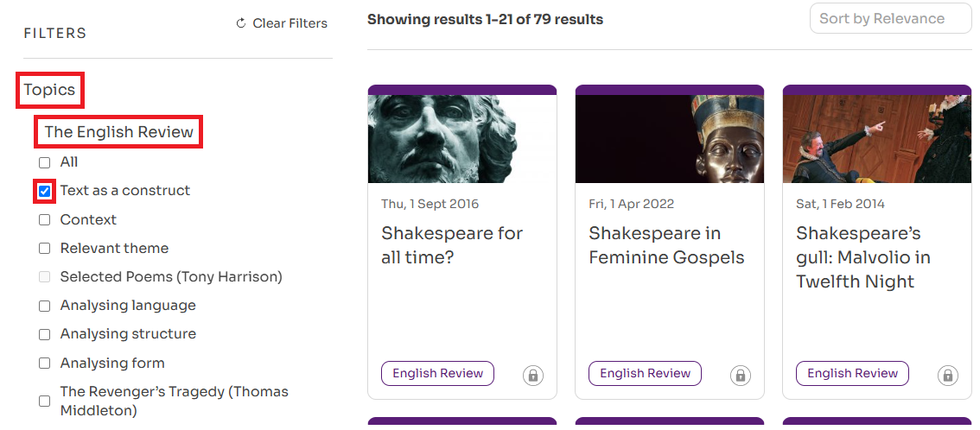Click the statue thumbnail image
This screenshot has width=980, height=430.
pyautogui.click(x=462, y=138)
